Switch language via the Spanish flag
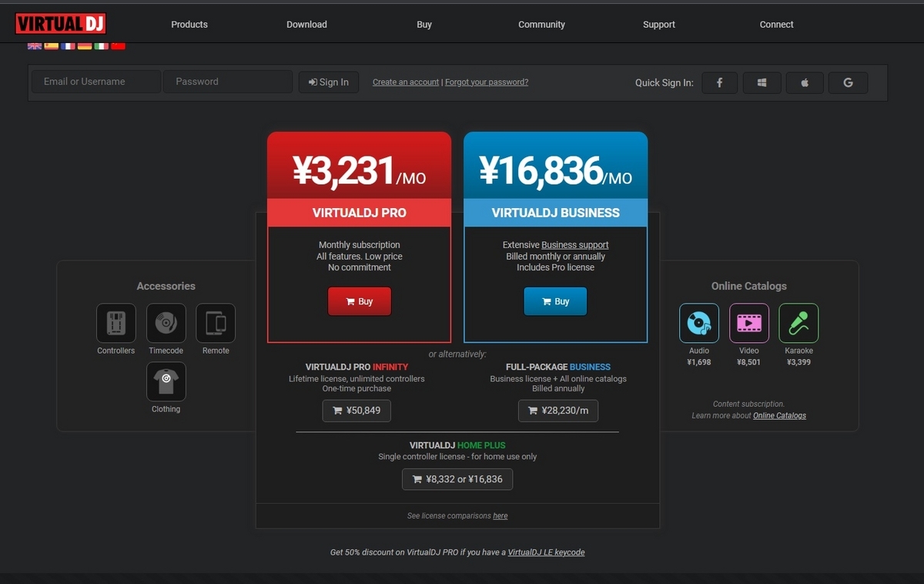This screenshot has width=924, height=584. click(52, 46)
